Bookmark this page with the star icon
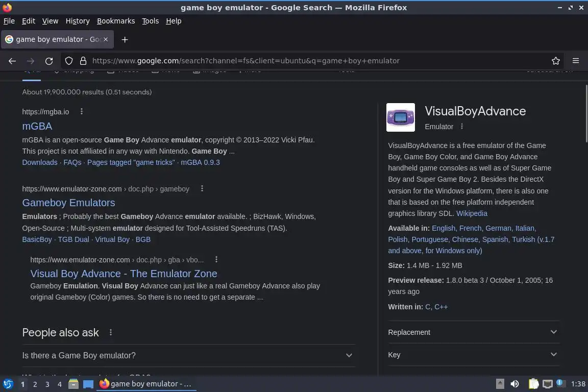The image size is (588, 392). pos(556,61)
